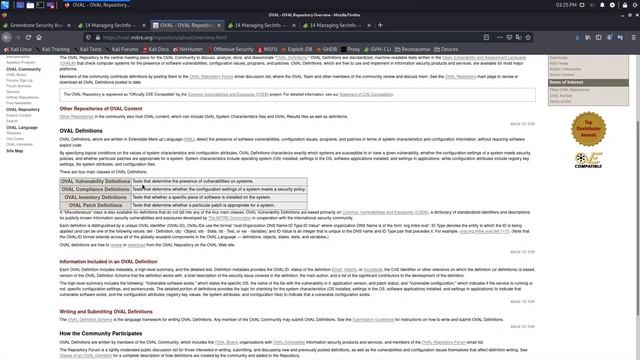Click the CVE Compatible logo
Screen dimensions: 640x360
click(588, 160)
